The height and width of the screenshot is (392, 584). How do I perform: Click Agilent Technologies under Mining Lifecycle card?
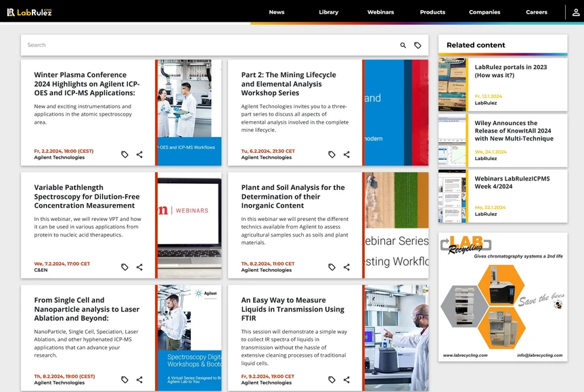click(267, 157)
